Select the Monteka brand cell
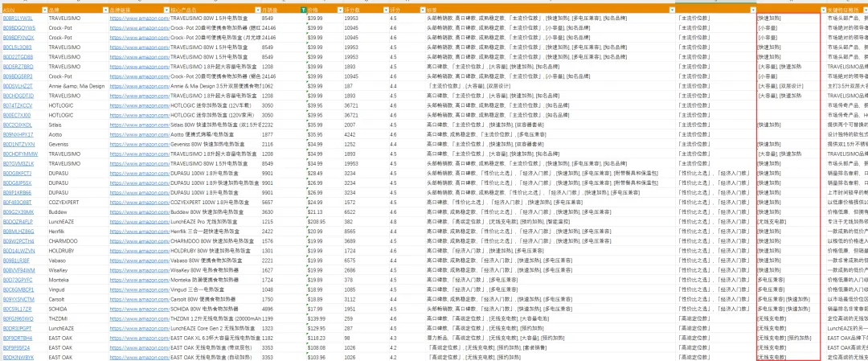 pyautogui.click(x=77, y=280)
